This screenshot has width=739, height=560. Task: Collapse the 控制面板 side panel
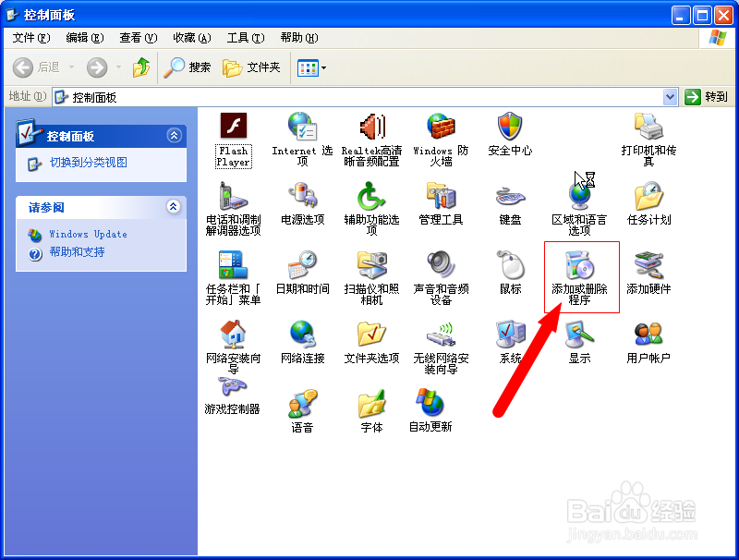175,136
